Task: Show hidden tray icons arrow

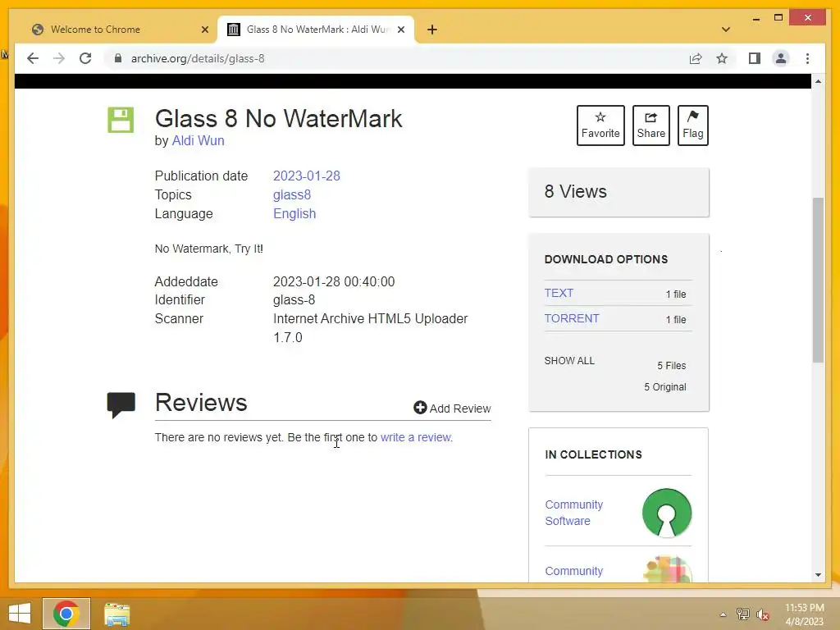Action: (724, 614)
